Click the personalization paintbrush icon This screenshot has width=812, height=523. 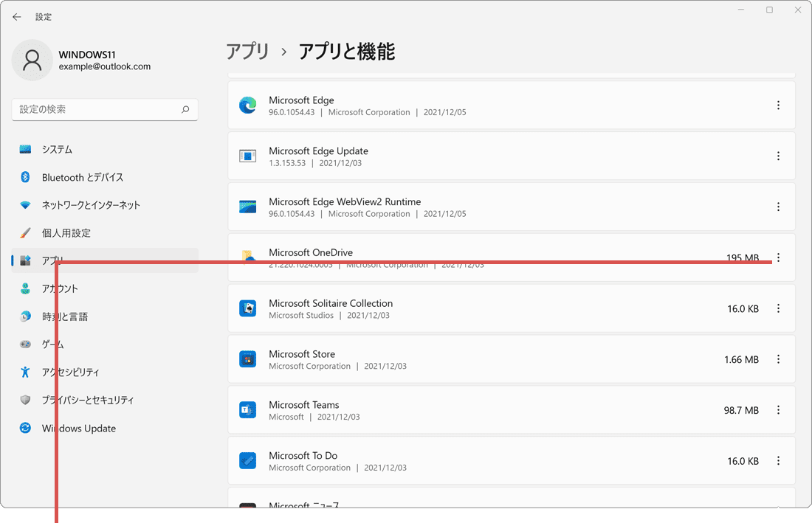coord(25,233)
